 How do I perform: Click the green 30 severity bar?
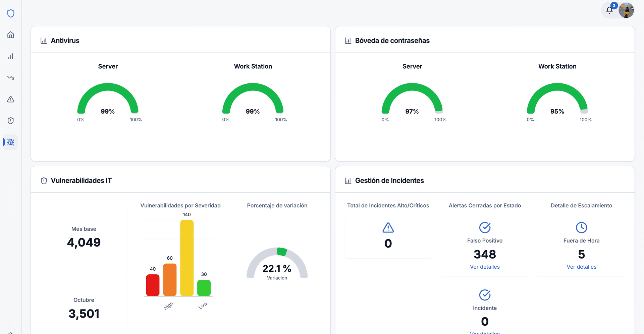coord(204,288)
